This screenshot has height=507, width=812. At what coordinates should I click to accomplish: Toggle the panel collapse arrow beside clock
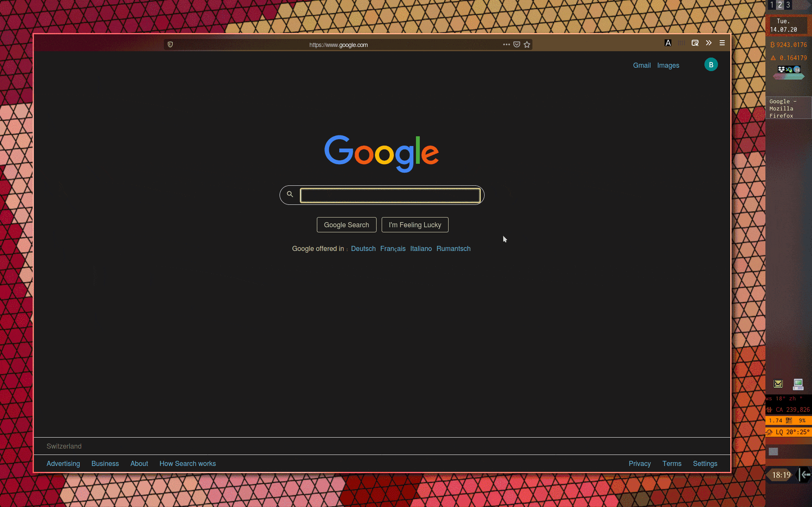pyautogui.click(x=804, y=475)
